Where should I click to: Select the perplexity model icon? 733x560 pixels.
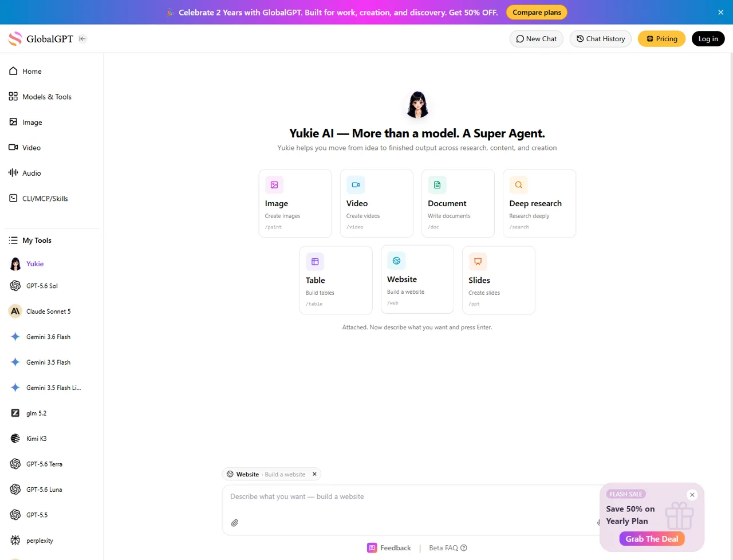click(15, 541)
